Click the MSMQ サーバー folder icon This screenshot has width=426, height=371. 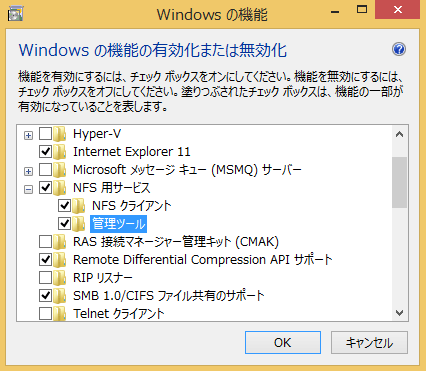pos(60,170)
